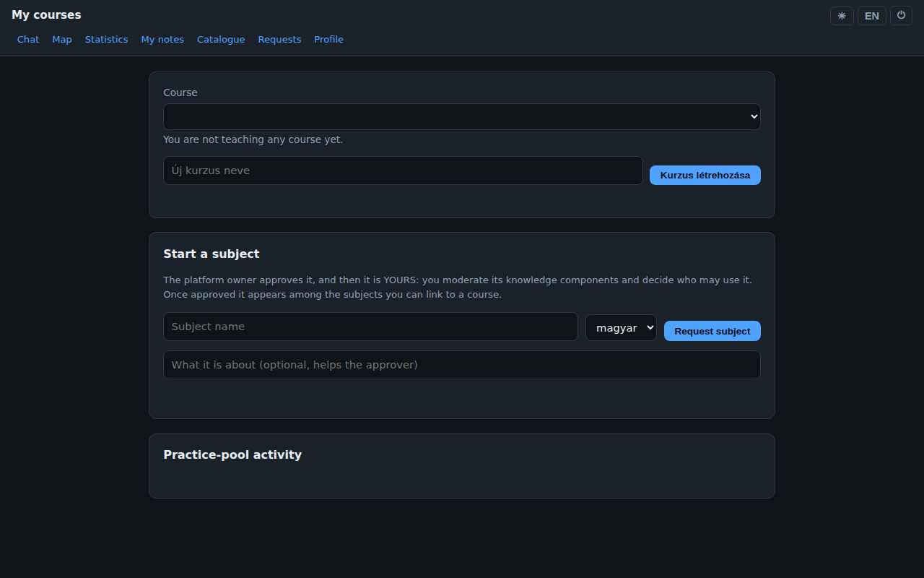Viewport: 924px width, 578px height.
Task: Click the power logout icon
Action: coord(901,16)
